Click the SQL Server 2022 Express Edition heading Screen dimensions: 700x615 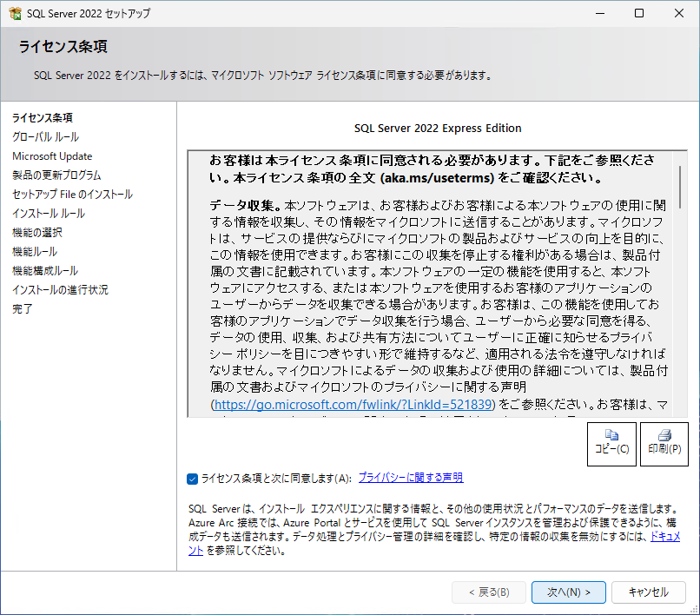coord(438,129)
